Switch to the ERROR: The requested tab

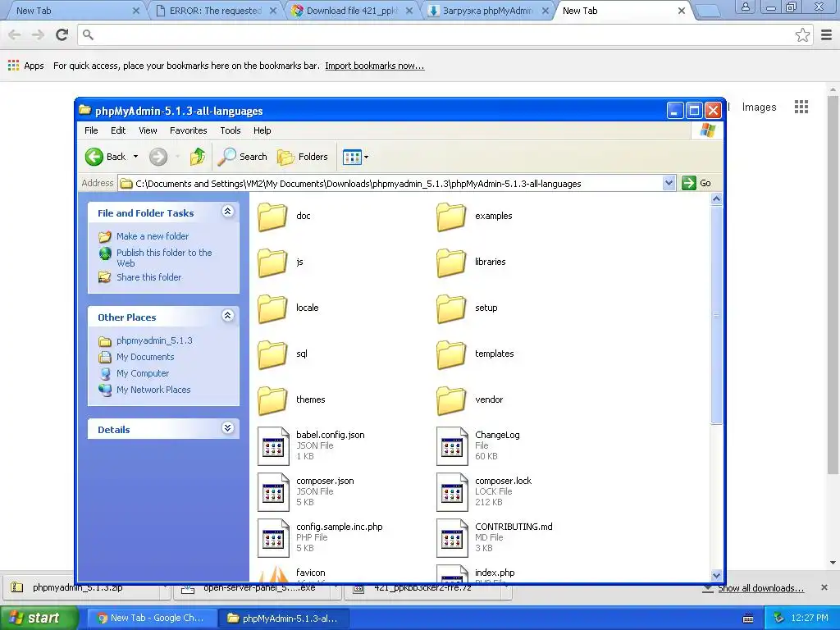pos(214,11)
